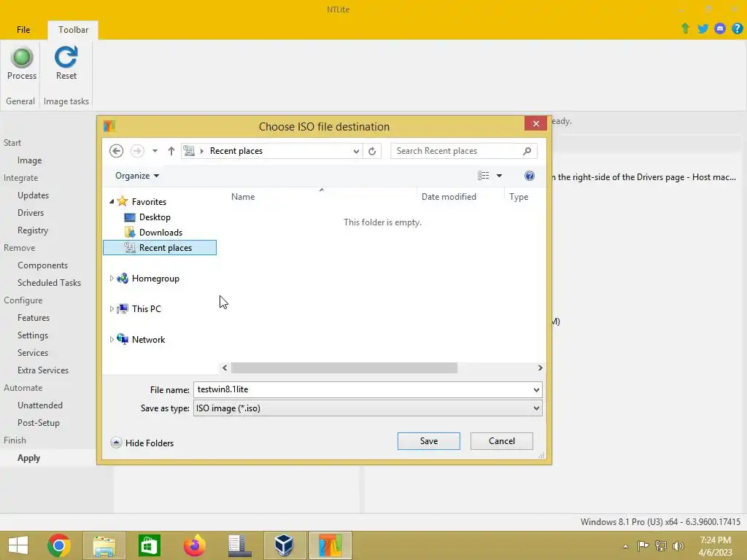Launch Firefox from the taskbar
The height and width of the screenshot is (560, 747).
coord(194,545)
